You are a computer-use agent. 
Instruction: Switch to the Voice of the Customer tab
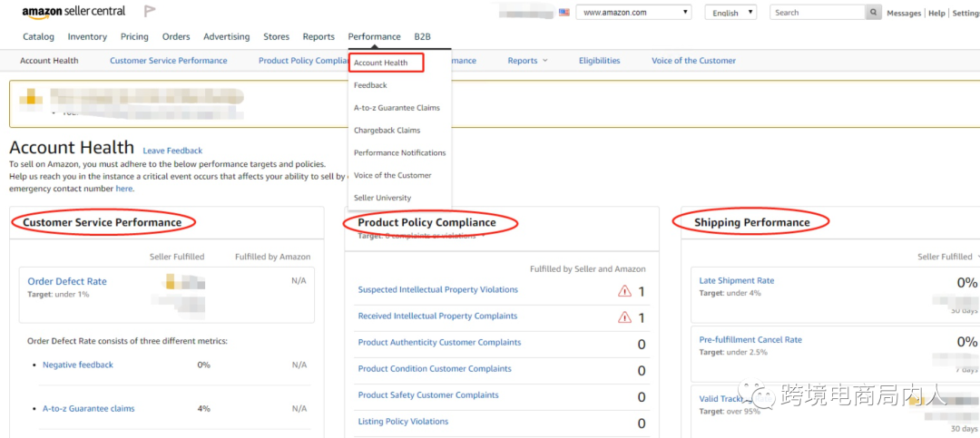pos(693,61)
